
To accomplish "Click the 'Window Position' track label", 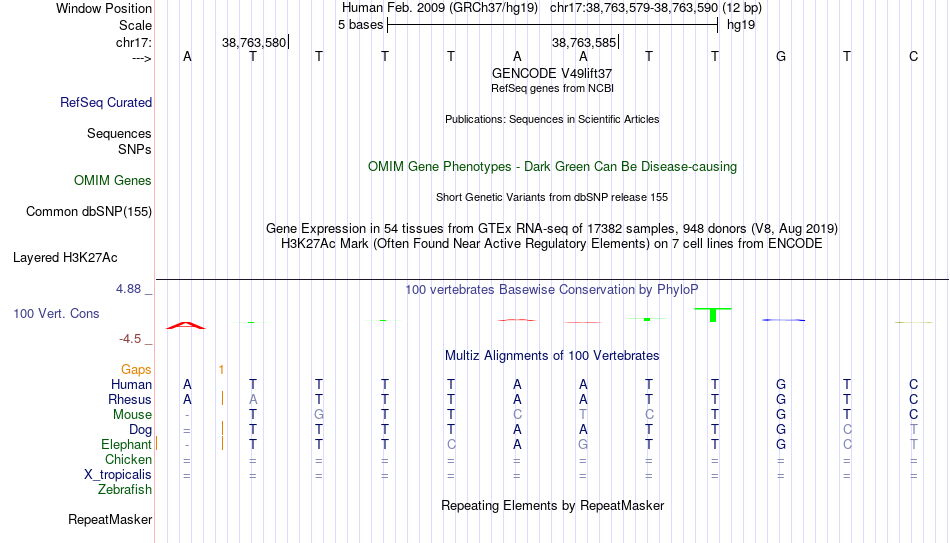I will 104,8.
